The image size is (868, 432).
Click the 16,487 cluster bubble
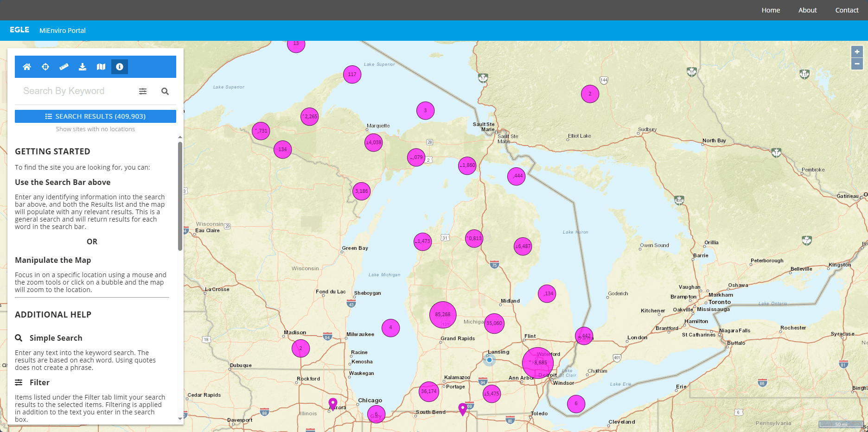[x=523, y=247]
